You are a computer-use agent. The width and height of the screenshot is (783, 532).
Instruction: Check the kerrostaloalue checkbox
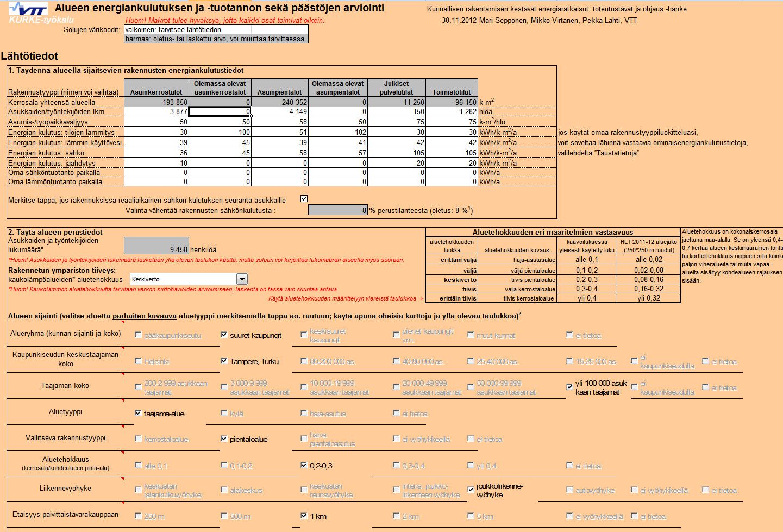138,439
